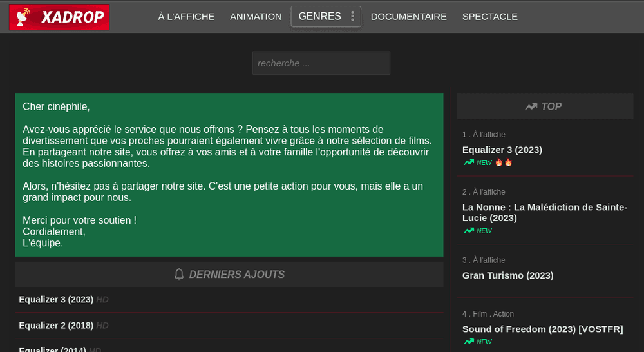Screen dimensions: 644x352
Task: Click NEW trend icon under La Nonne
Action: pyautogui.click(x=469, y=231)
